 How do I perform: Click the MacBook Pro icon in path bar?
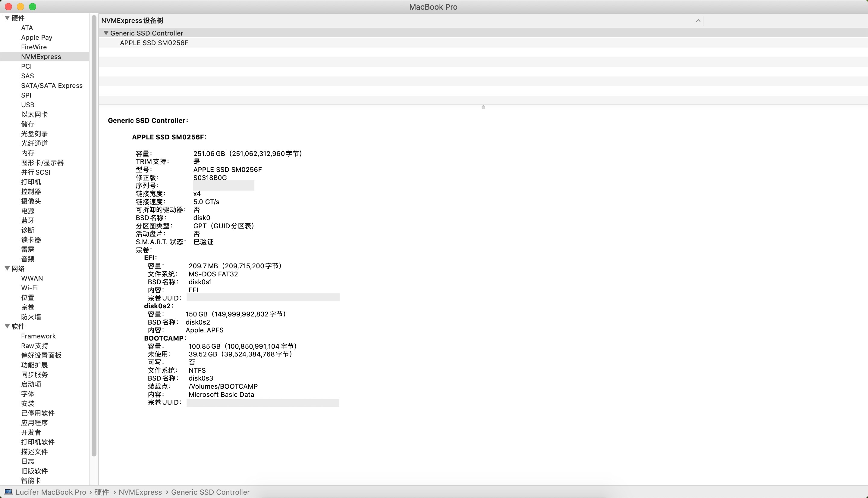pos(8,492)
